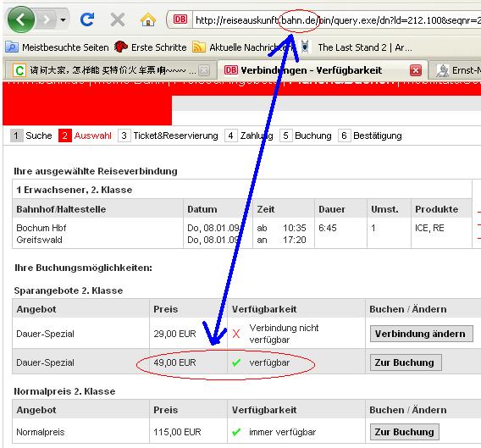Click inside the URL address field
The height and width of the screenshot is (448, 481).
[x=336, y=20]
